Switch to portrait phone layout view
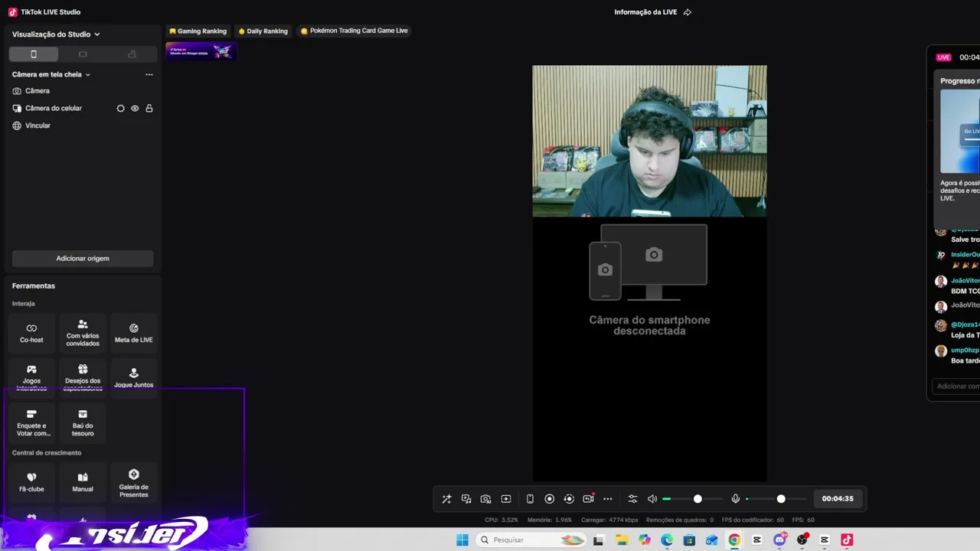This screenshot has height=551, width=980. pos(34,54)
